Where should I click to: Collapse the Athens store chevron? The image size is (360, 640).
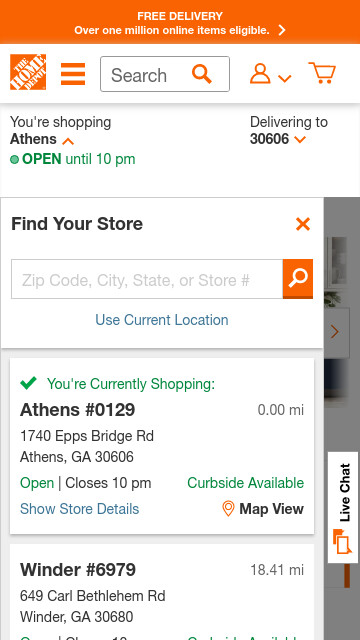68,141
